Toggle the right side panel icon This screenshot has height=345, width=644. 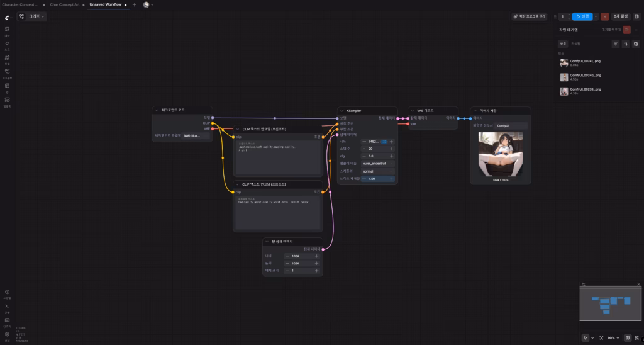click(636, 16)
